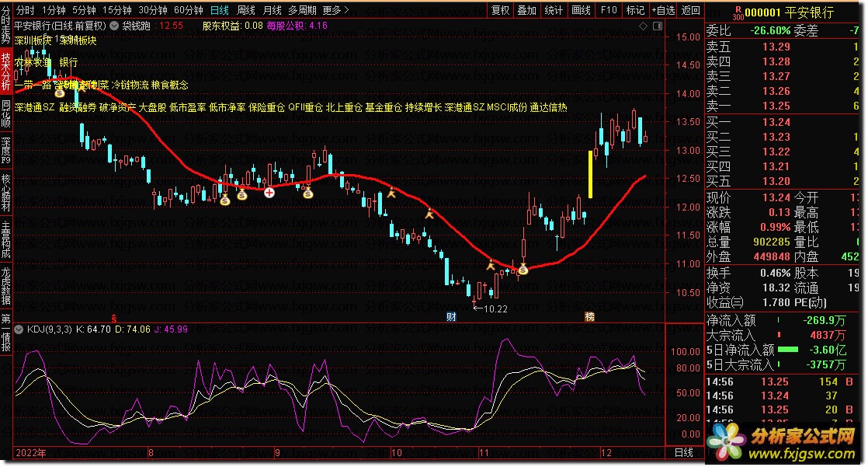Click the 卖一 13.25 order row

783,106
